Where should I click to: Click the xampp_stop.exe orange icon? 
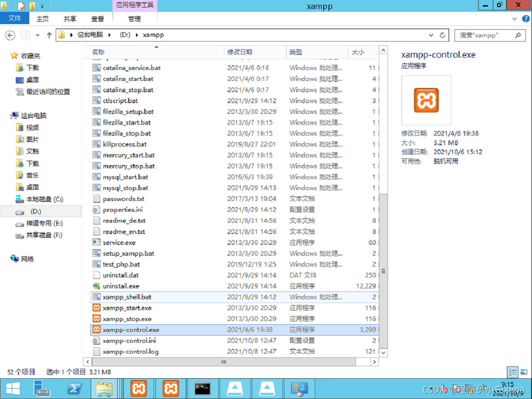[x=97, y=319]
